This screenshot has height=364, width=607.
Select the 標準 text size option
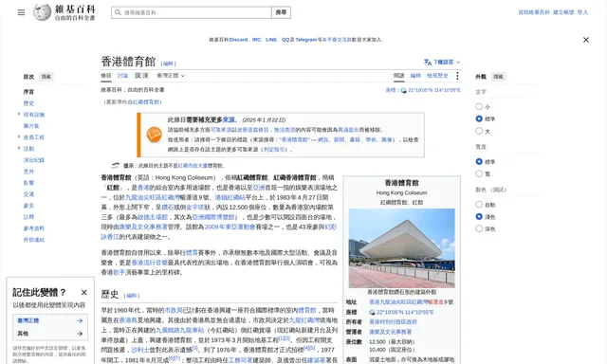tap(479, 118)
